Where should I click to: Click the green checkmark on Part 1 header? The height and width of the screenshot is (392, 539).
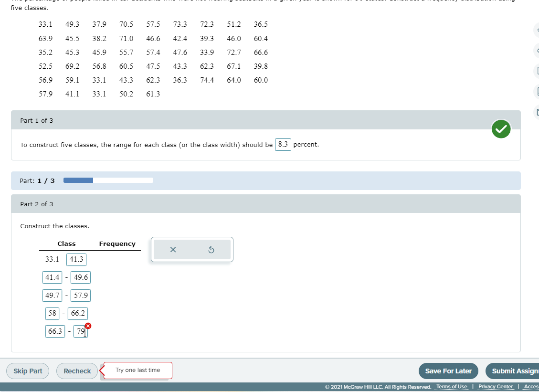tap(501, 129)
